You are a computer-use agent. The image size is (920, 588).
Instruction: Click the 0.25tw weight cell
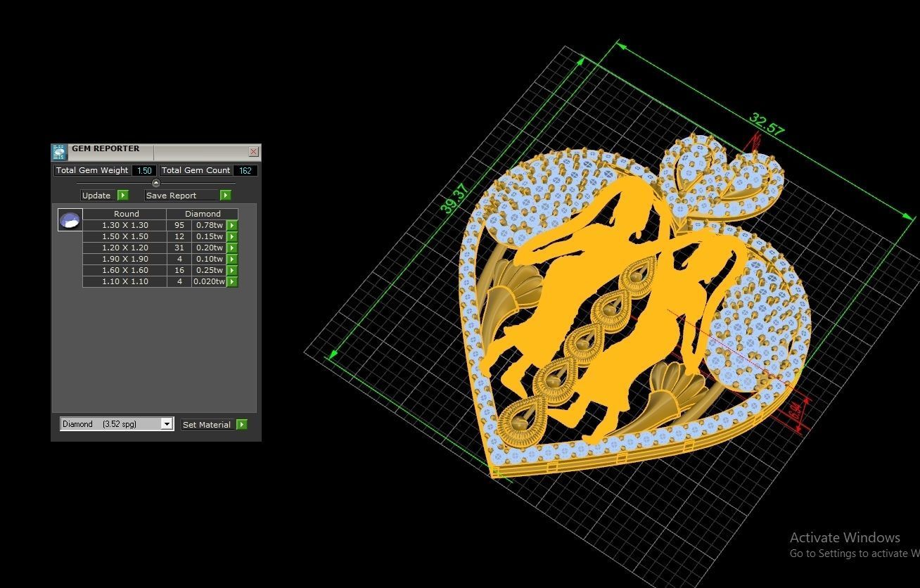209,271
